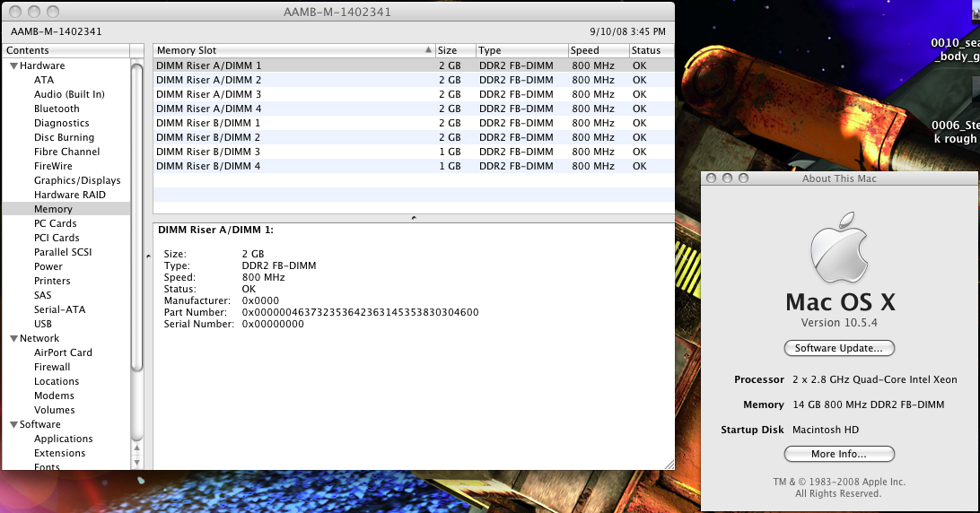Click Software Update button in About This Mac

(839, 348)
